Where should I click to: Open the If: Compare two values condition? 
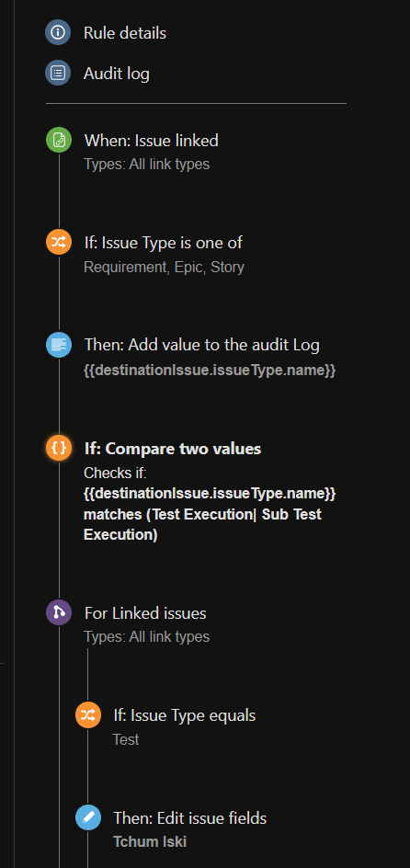173,449
